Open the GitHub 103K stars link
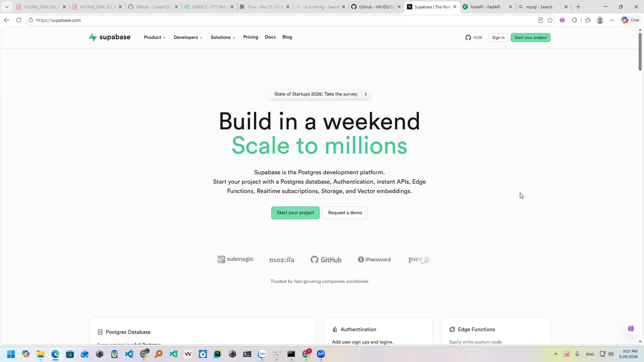Screen dimensions: 644x362 pyautogui.click(x=474, y=38)
